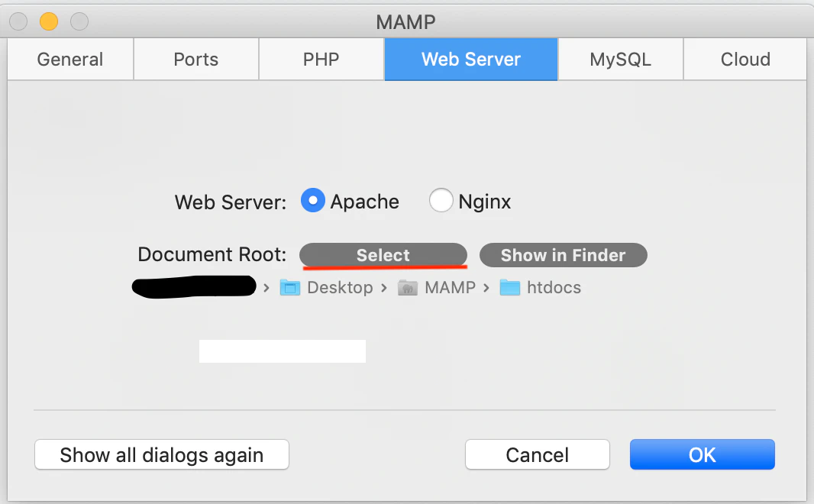This screenshot has height=504, width=814.
Task: Open the PHP tab
Action: [x=321, y=59]
